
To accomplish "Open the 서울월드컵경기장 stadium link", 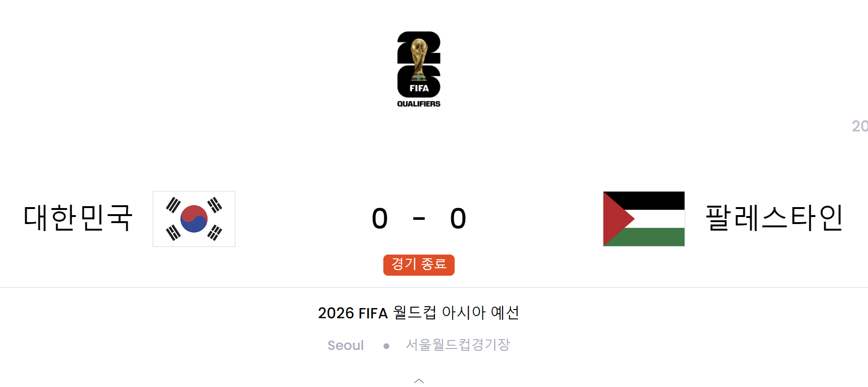I will point(458,344).
